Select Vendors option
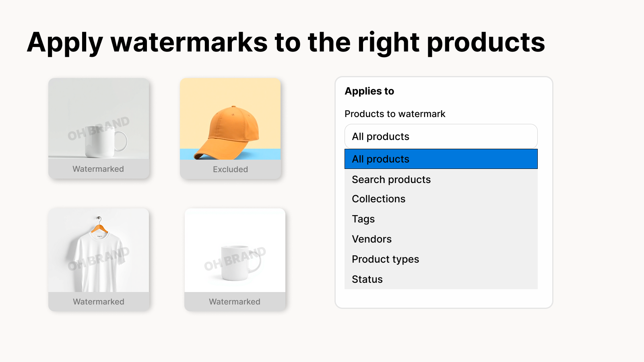The image size is (644, 362). [x=372, y=239]
